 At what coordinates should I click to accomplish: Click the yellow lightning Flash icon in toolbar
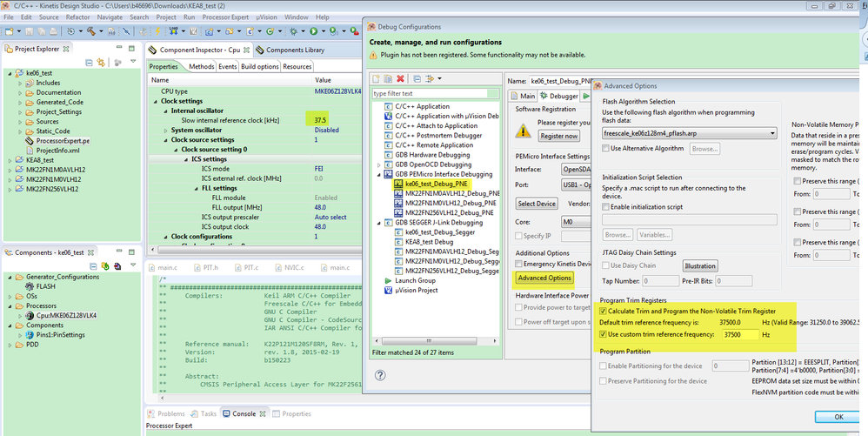point(157,31)
